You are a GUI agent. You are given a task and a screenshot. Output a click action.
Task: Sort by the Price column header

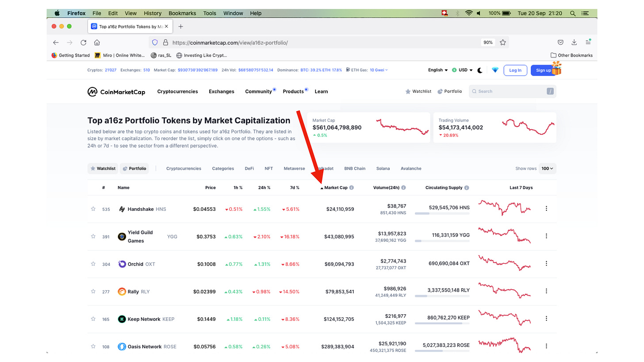tap(211, 188)
